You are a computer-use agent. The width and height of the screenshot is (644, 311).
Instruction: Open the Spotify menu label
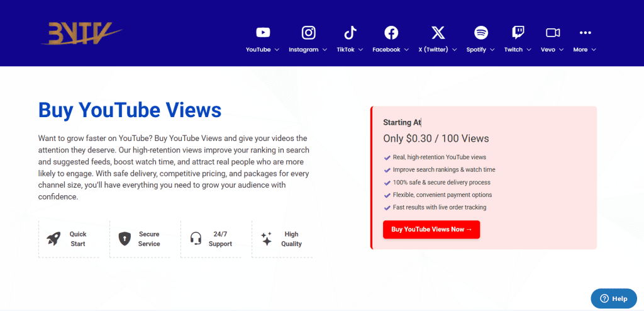tap(477, 50)
